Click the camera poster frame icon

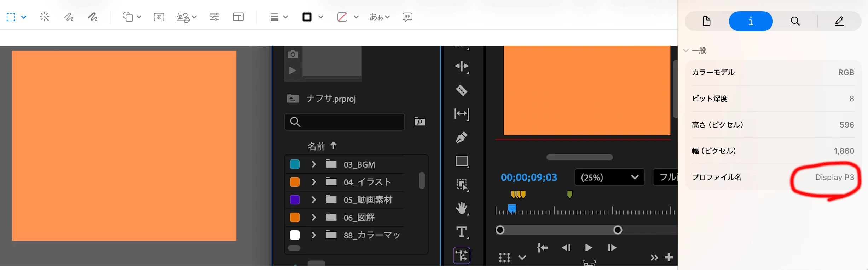(293, 54)
